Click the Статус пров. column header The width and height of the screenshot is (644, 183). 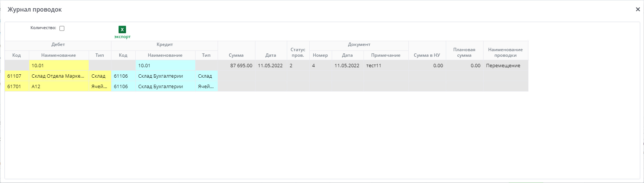298,52
